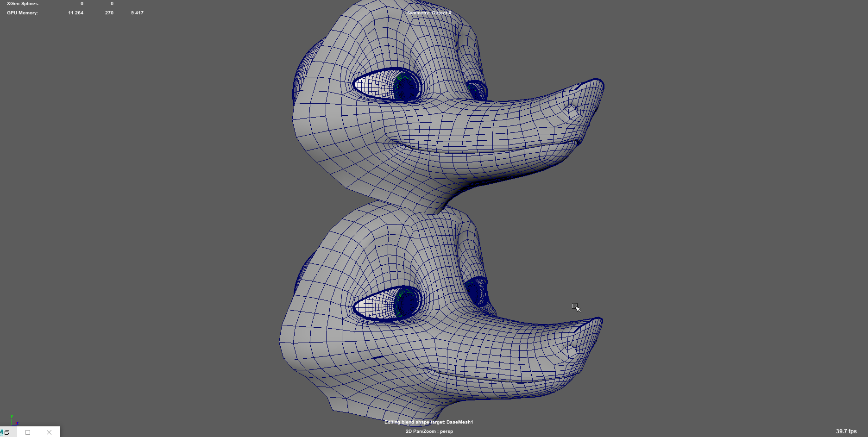Click the Maya logo in the floating window bar

tap(1, 432)
